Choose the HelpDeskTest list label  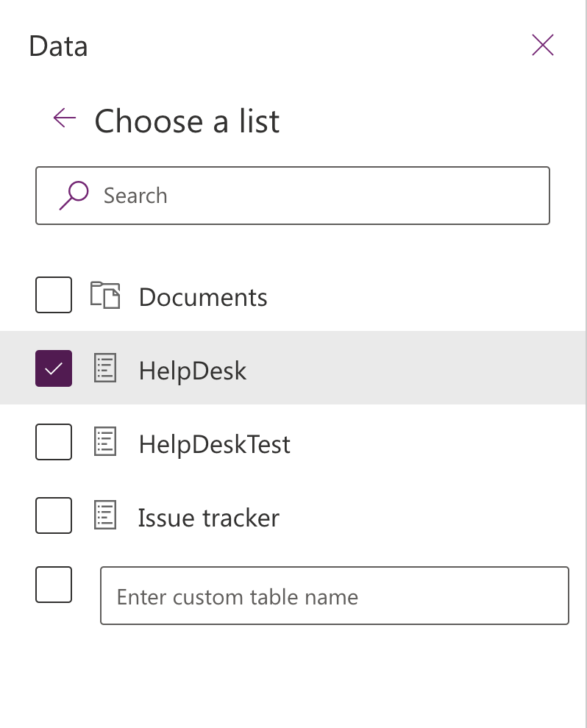coord(215,444)
